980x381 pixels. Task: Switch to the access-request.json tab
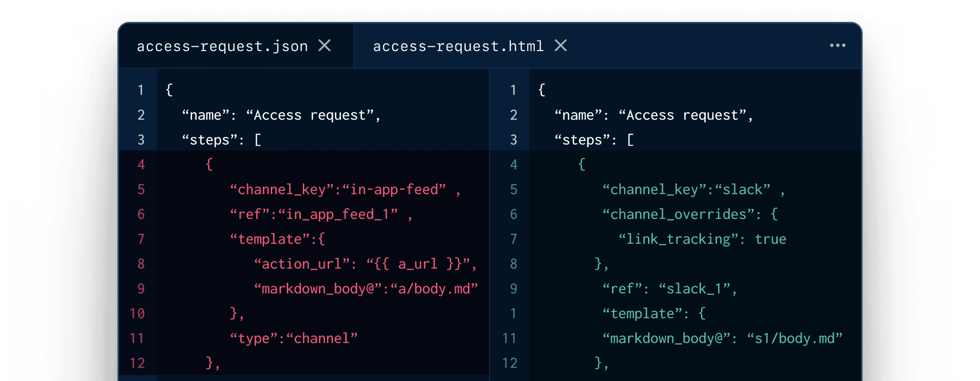click(222, 46)
